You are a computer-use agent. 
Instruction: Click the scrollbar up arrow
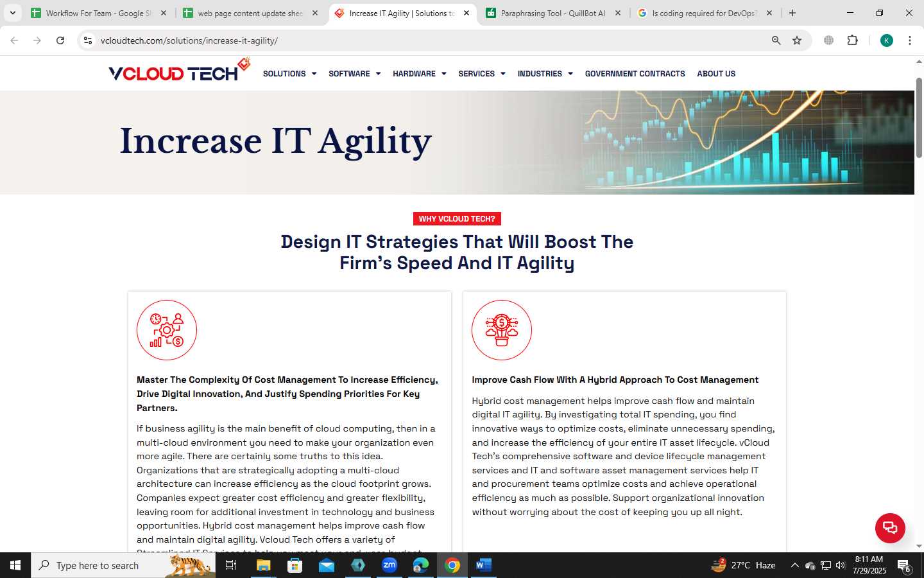[x=919, y=62]
